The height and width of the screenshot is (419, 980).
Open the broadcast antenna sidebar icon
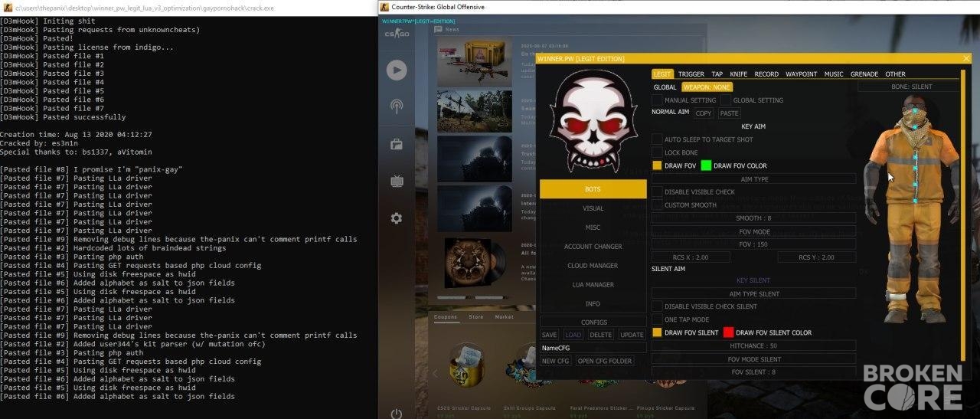coord(397,107)
